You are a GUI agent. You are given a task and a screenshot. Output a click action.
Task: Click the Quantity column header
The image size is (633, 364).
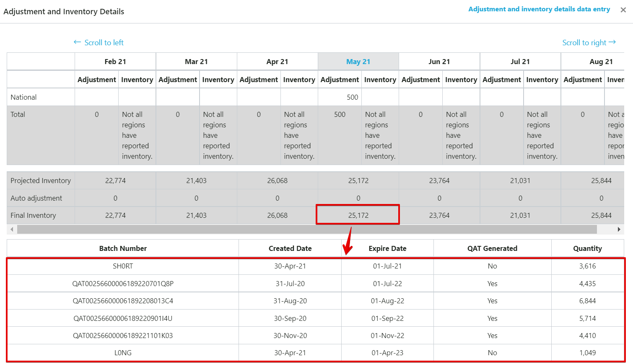587,248
